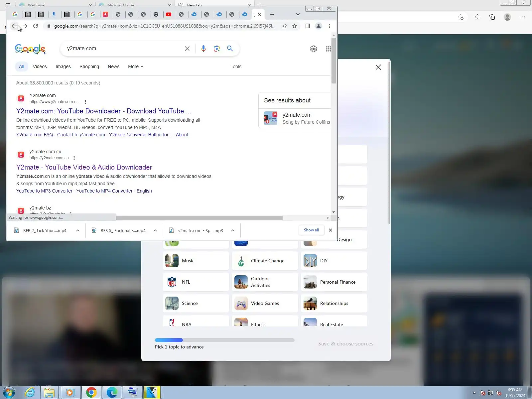Viewport: 532px width, 399px height.
Task: Open Chrome's side panel
Action: (x=308, y=26)
